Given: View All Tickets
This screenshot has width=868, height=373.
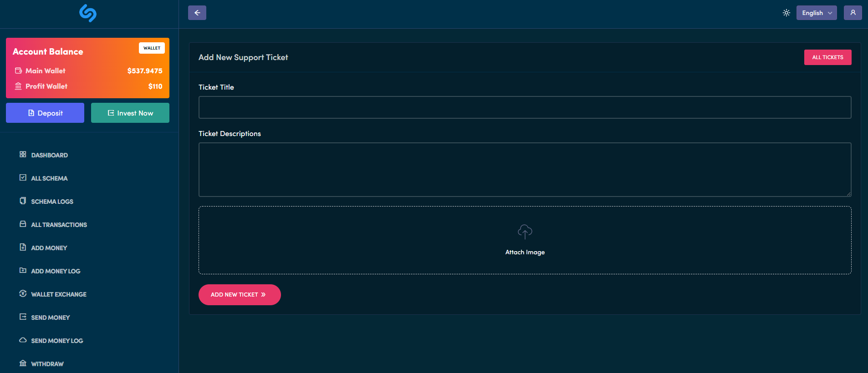Looking at the screenshot, I should pyautogui.click(x=827, y=57).
